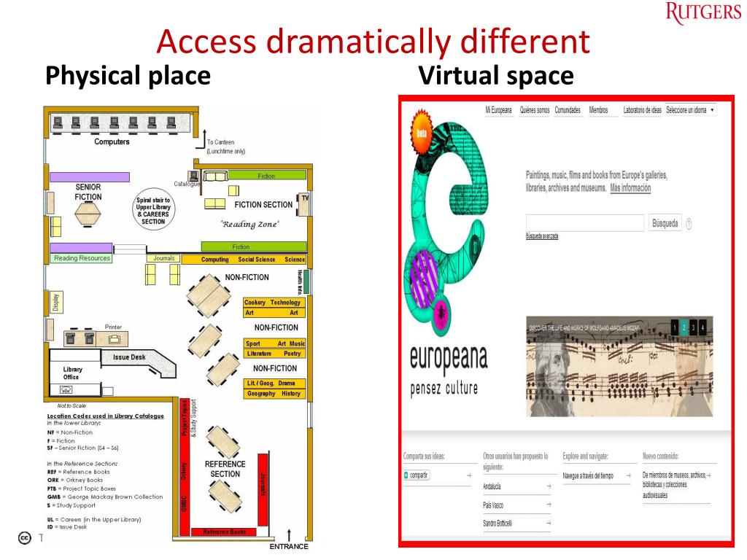Viewport: 747px width, 560px height.
Task: Open the Búsqueda avanzada link
Action: (x=542, y=236)
